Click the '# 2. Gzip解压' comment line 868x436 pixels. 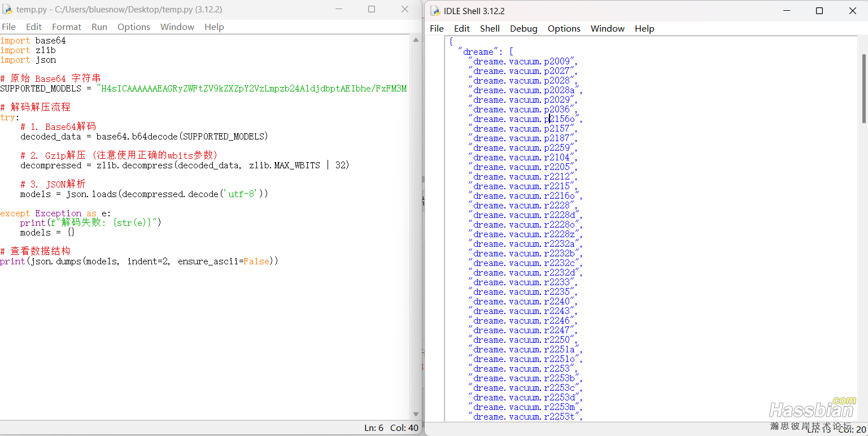coord(119,155)
